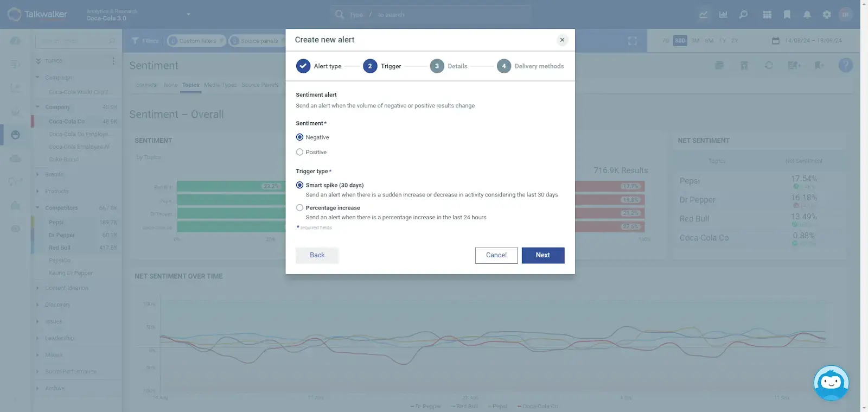
Task: Collapse the Company topic group
Action: pos(37,107)
